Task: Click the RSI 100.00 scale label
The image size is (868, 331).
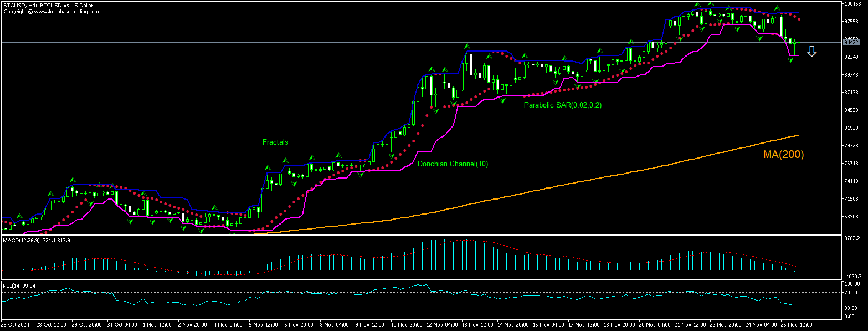Action: click(x=851, y=284)
